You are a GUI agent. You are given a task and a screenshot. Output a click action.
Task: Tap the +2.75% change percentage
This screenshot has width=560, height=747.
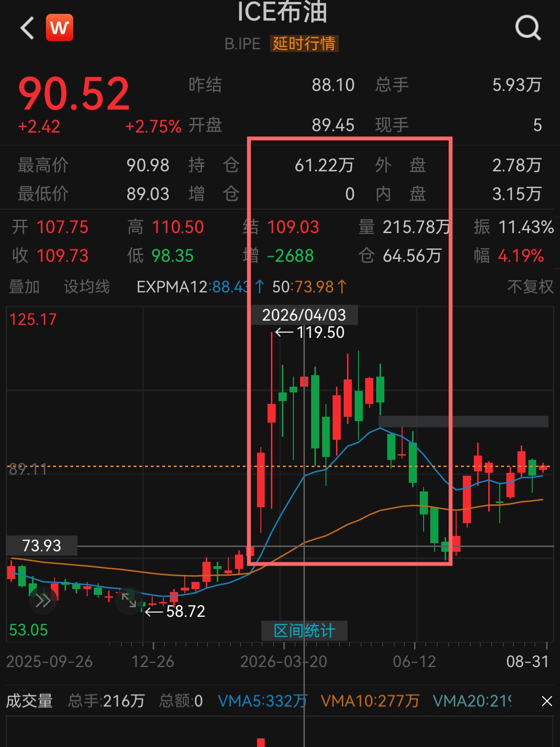[x=153, y=126]
